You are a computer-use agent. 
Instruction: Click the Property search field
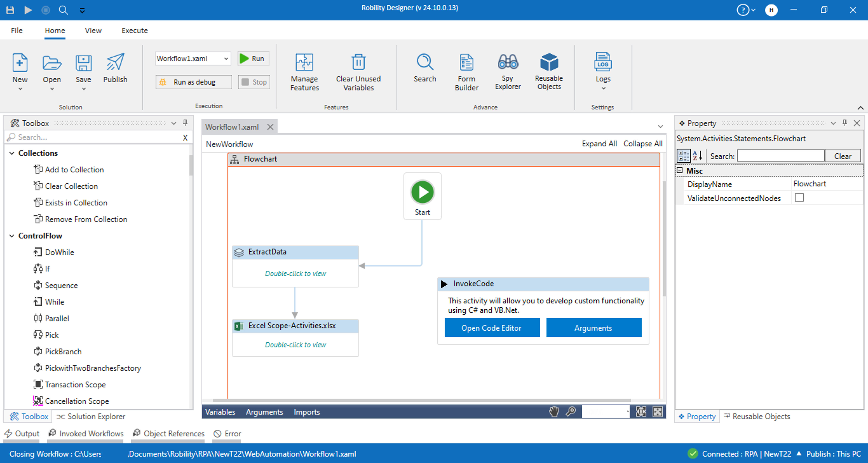pyautogui.click(x=780, y=156)
